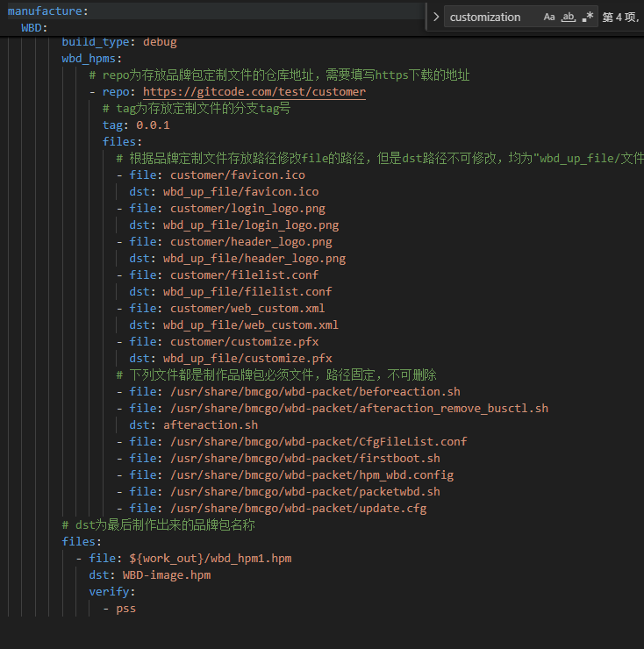
Task: Toggle Match Whole Word option
Action: point(569,17)
